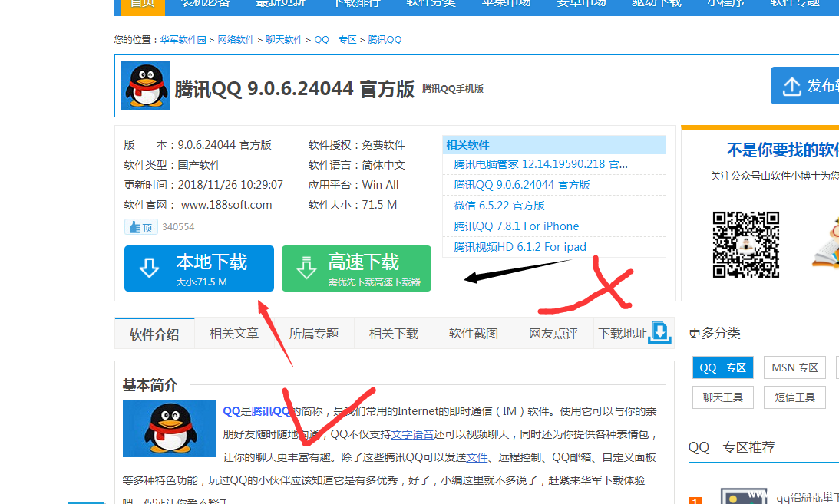Select the MSN 专区 category button
839x504 pixels.
(794, 367)
